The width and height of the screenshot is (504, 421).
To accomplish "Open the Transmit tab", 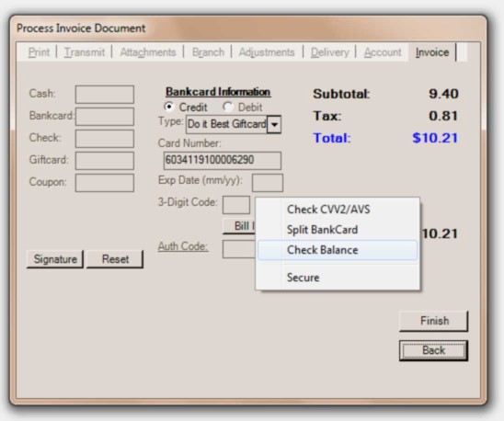I will pos(85,52).
